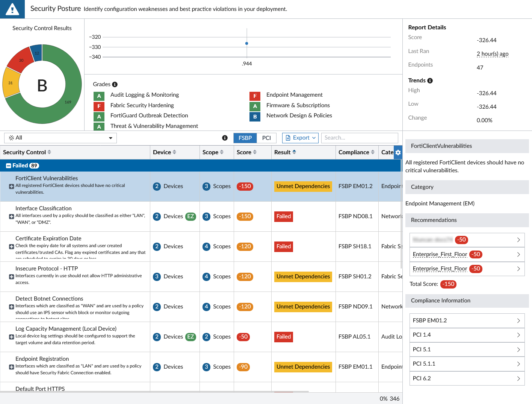Click the 2 hour(s) ago link
The width and height of the screenshot is (532, 404).
(492, 54)
